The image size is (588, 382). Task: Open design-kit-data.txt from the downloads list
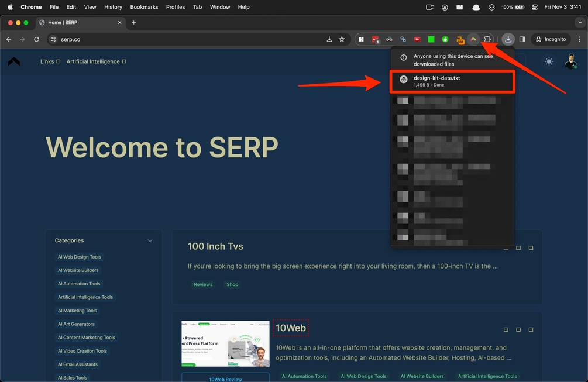click(452, 81)
